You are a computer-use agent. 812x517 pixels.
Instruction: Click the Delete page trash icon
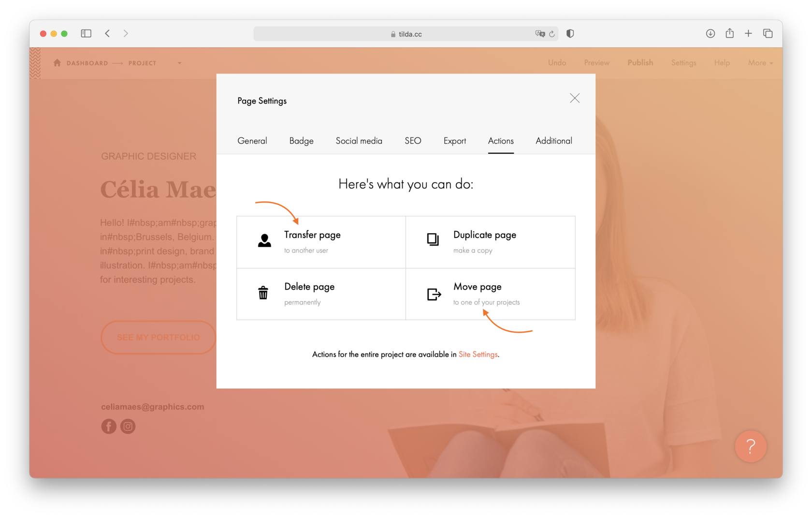pos(263,293)
